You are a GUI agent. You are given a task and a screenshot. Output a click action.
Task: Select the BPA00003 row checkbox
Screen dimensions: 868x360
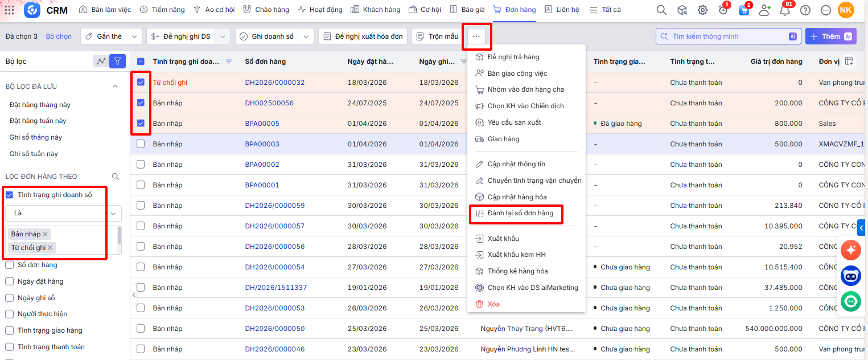(141, 144)
